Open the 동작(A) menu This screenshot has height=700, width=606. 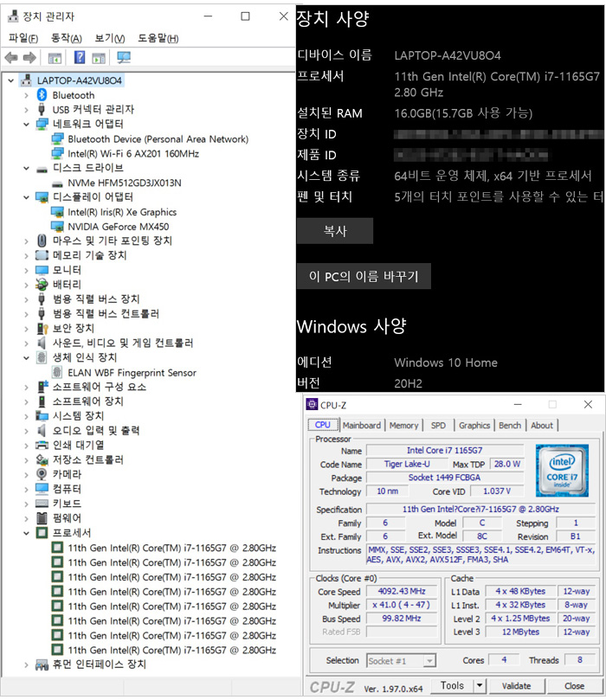click(67, 38)
